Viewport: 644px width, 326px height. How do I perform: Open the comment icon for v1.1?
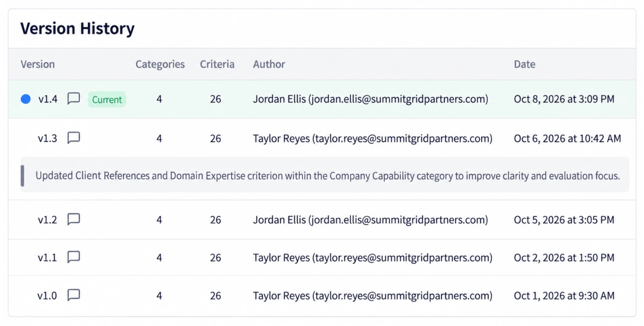(x=74, y=257)
